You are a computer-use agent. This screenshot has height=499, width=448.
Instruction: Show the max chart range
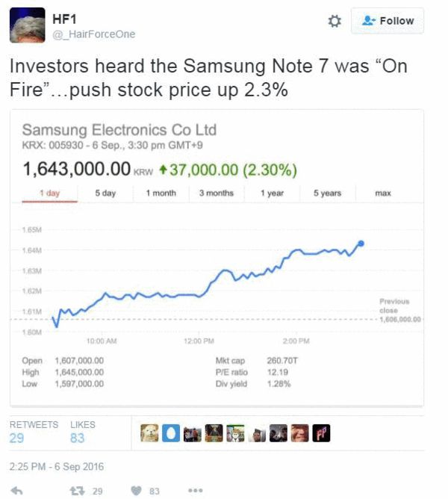pos(383,193)
